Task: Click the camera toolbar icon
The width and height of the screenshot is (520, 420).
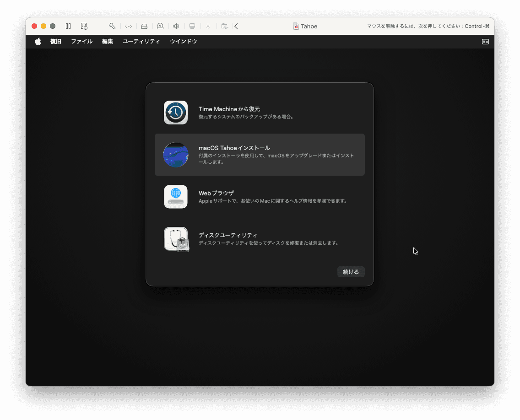Action: point(160,26)
